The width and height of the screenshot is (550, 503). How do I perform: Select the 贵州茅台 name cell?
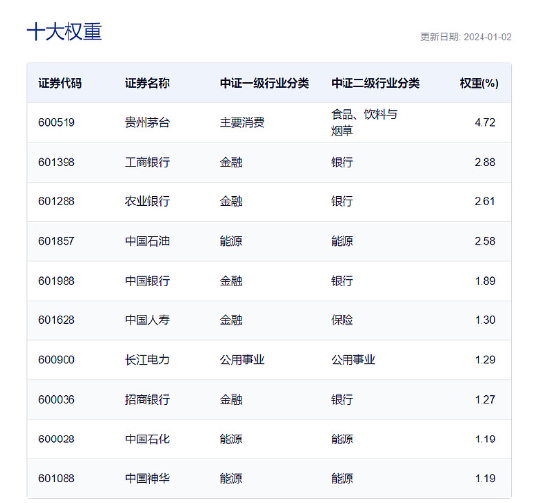click(147, 122)
